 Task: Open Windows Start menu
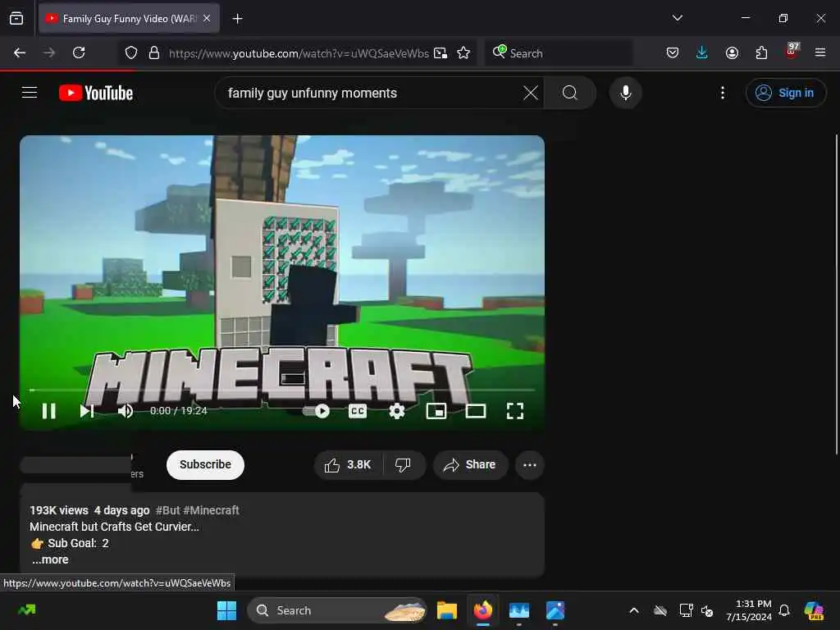click(x=226, y=610)
